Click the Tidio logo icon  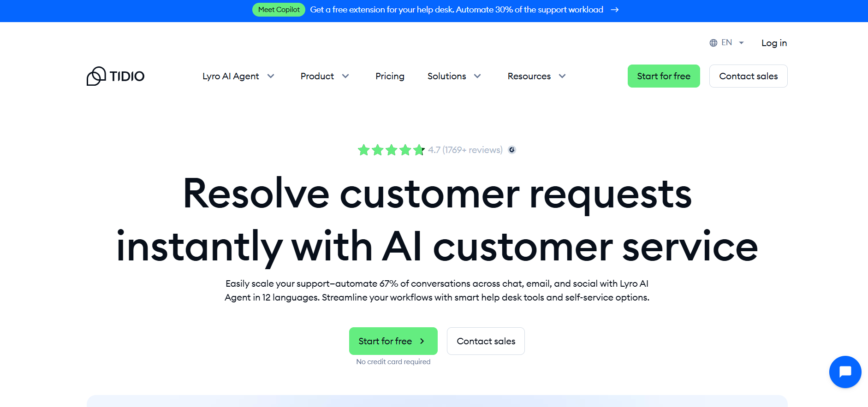[x=96, y=76]
